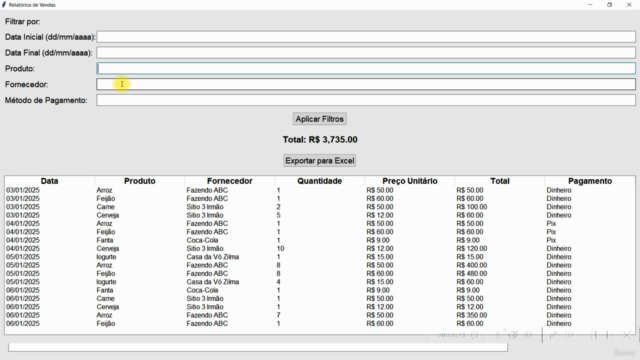Select the Fornecedor filter field
This screenshot has width=640, height=360.
[366, 84]
